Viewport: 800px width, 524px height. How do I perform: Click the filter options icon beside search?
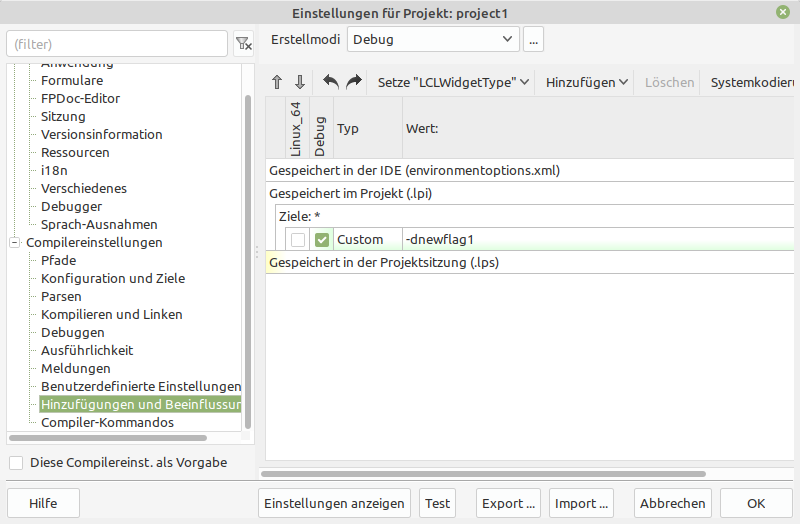tap(243, 44)
